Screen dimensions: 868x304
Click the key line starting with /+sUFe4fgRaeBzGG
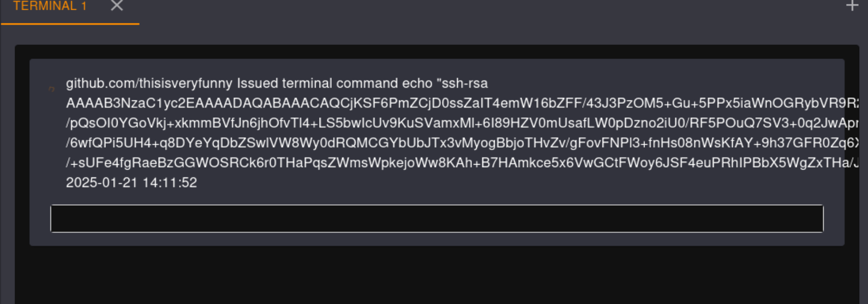[x=342, y=163]
